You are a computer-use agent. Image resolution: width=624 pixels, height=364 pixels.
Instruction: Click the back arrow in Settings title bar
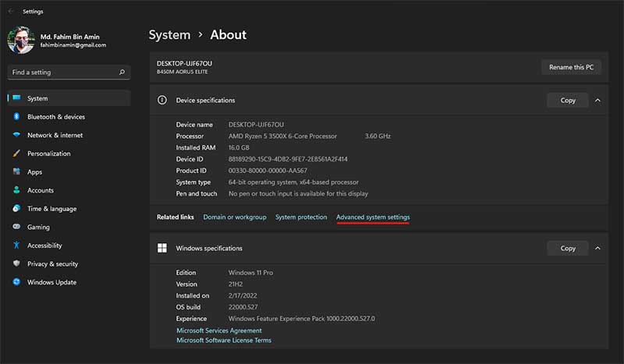click(10, 12)
